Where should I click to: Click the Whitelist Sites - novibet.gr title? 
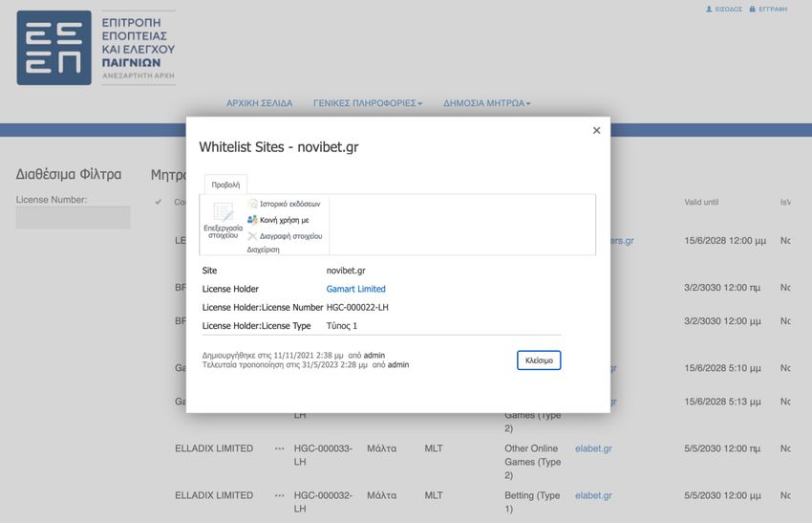click(279, 147)
